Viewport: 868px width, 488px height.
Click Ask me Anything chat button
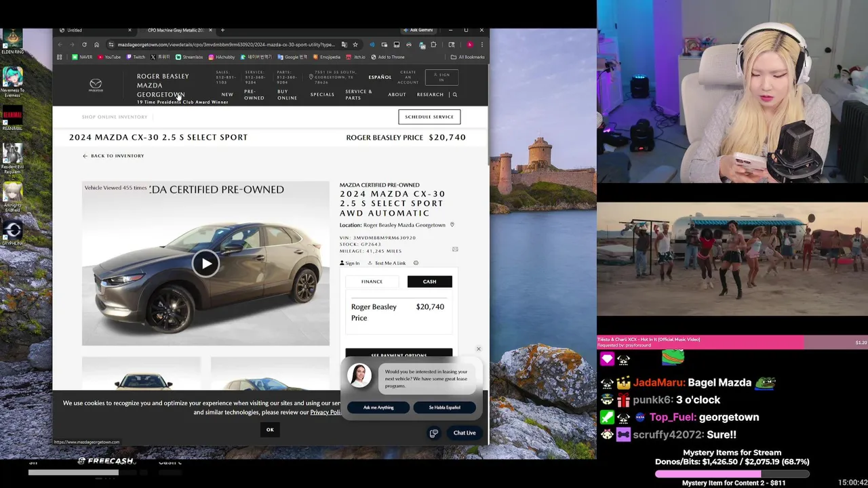(378, 407)
